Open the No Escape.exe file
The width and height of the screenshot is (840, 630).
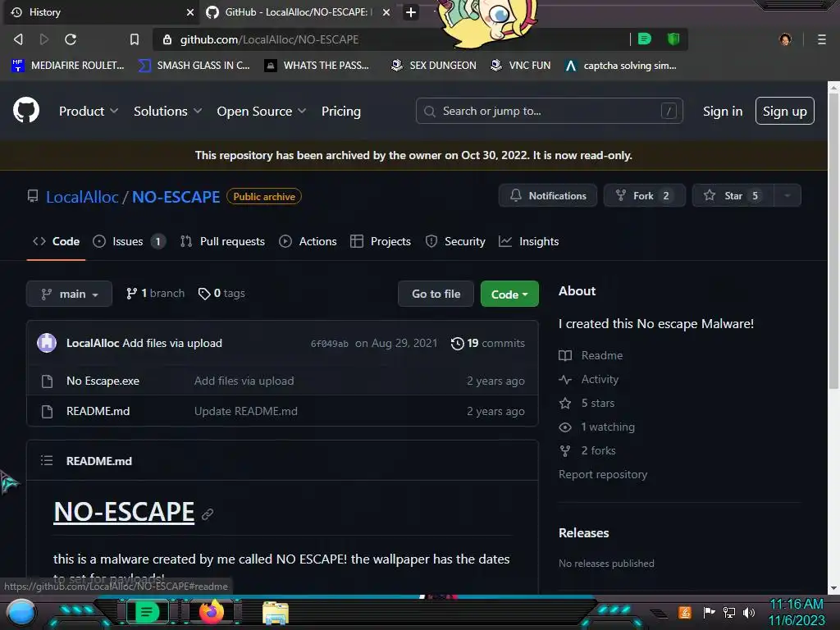click(x=103, y=381)
